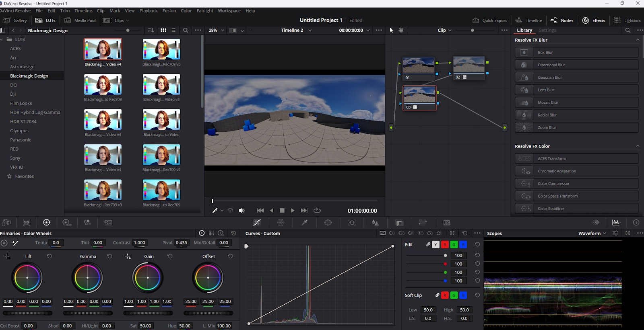Click the Auto Balance A icon

pos(4,243)
